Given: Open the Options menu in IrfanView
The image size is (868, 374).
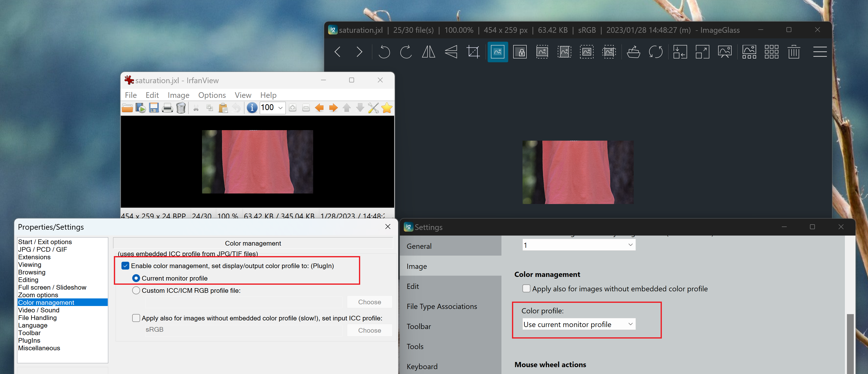Looking at the screenshot, I should (212, 95).
